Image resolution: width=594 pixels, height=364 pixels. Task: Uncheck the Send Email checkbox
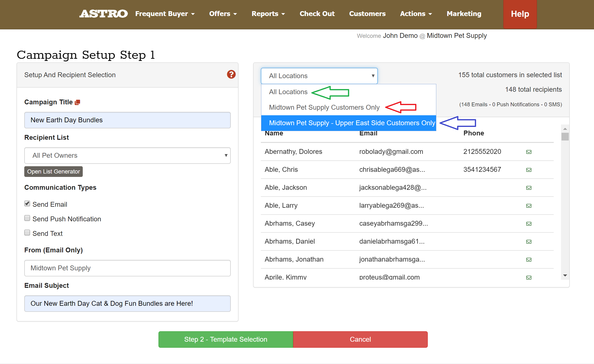(27, 204)
